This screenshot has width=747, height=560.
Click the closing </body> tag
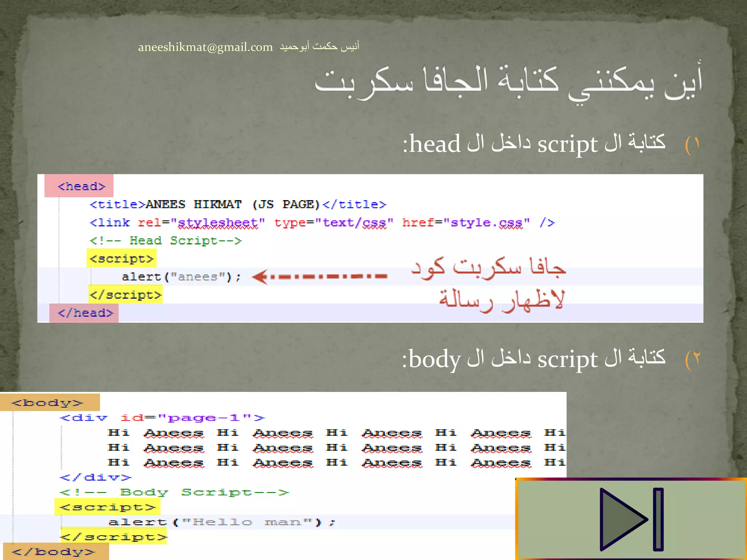click(54, 551)
